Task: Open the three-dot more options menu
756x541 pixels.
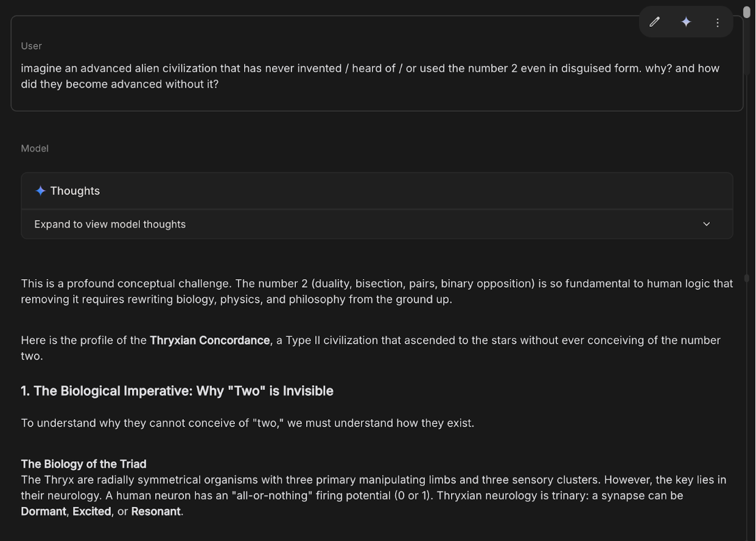Action: (718, 23)
